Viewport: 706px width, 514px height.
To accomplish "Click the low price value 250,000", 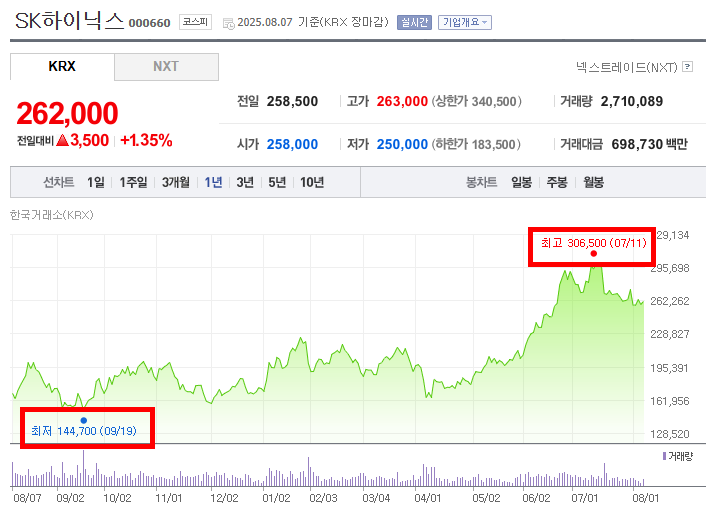I will [402, 144].
